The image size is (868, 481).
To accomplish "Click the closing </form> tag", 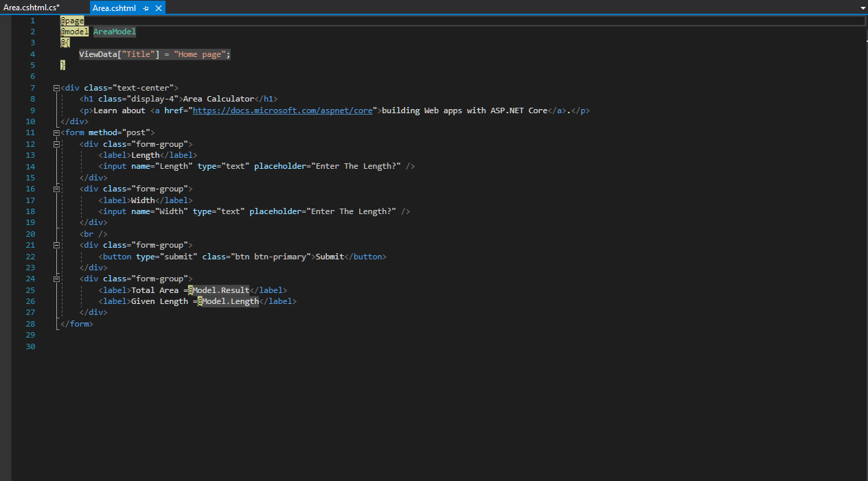I will coord(77,324).
